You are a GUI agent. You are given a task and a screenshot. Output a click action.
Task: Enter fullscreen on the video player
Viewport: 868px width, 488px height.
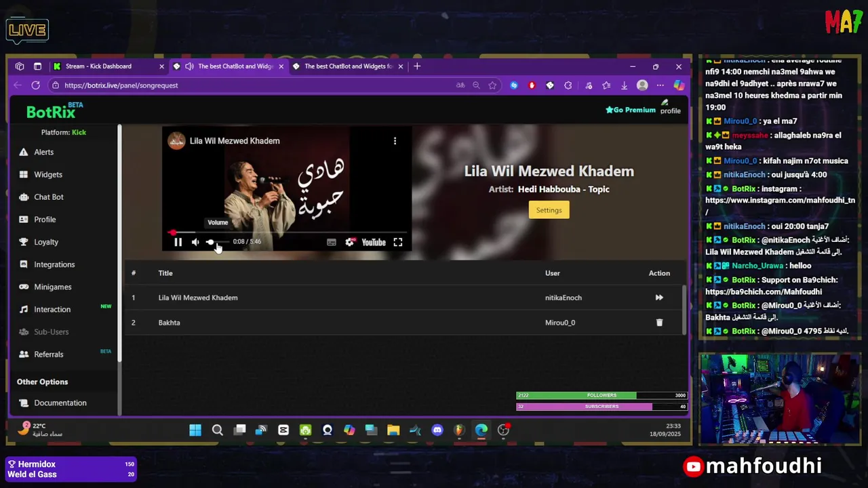[398, 242]
